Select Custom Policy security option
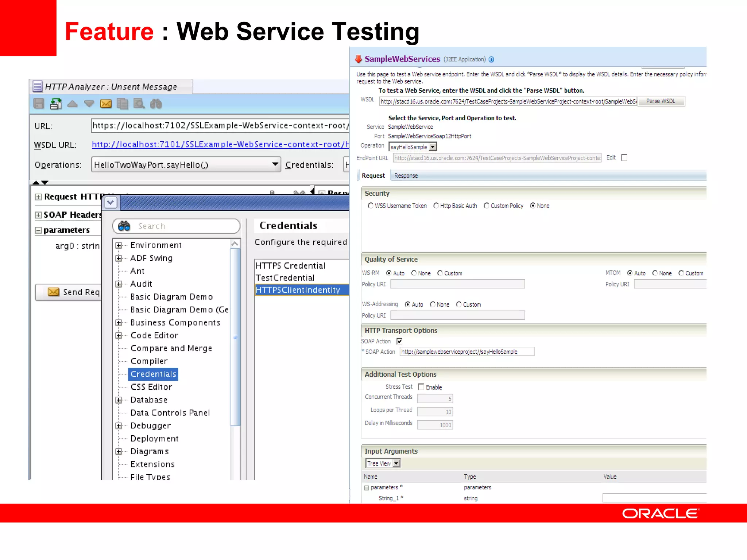This screenshot has height=560, width=747. (486, 206)
